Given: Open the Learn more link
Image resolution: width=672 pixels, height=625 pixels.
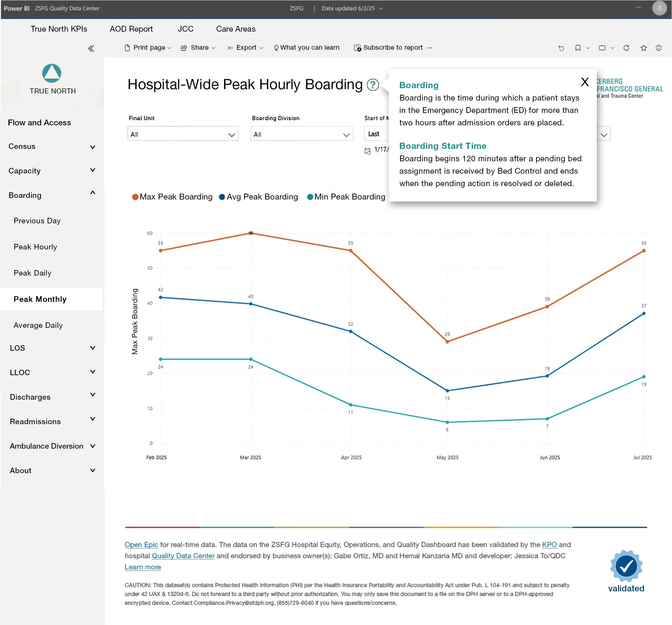Looking at the screenshot, I should [143, 567].
